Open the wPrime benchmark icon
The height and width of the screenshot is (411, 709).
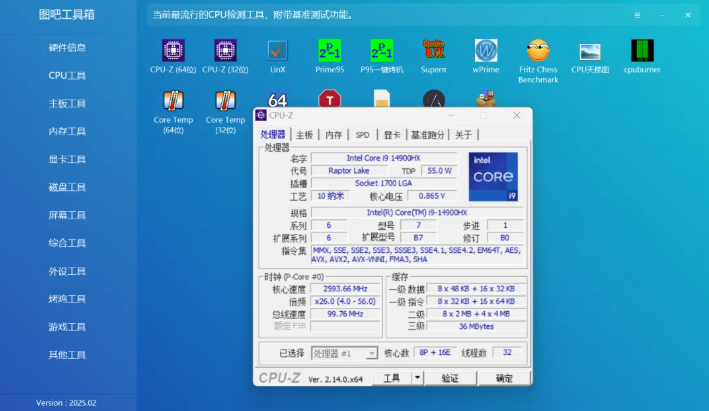(x=486, y=51)
